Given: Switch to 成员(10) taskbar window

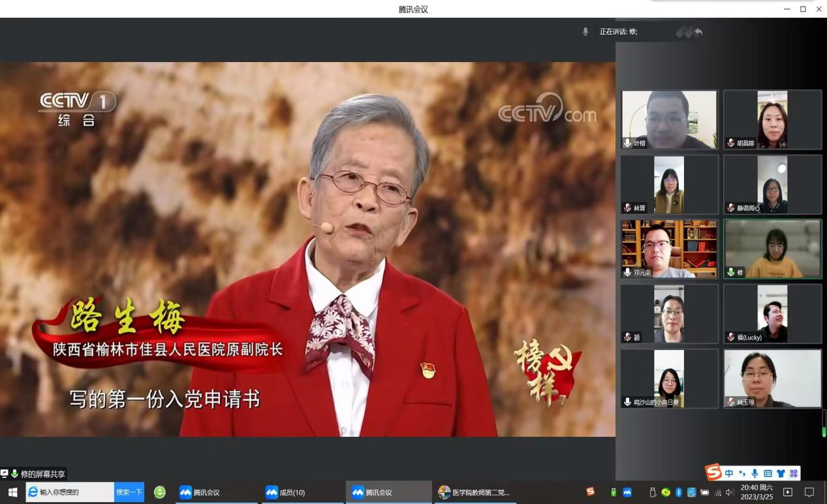Looking at the screenshot, I should (x=302, y=492).
